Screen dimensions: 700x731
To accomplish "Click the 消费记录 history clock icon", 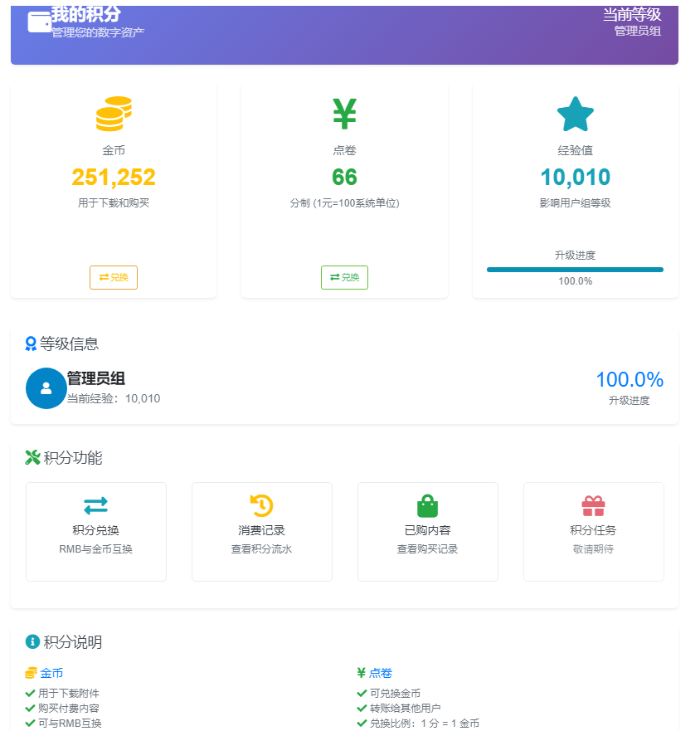I will click(x=261, y=504).
